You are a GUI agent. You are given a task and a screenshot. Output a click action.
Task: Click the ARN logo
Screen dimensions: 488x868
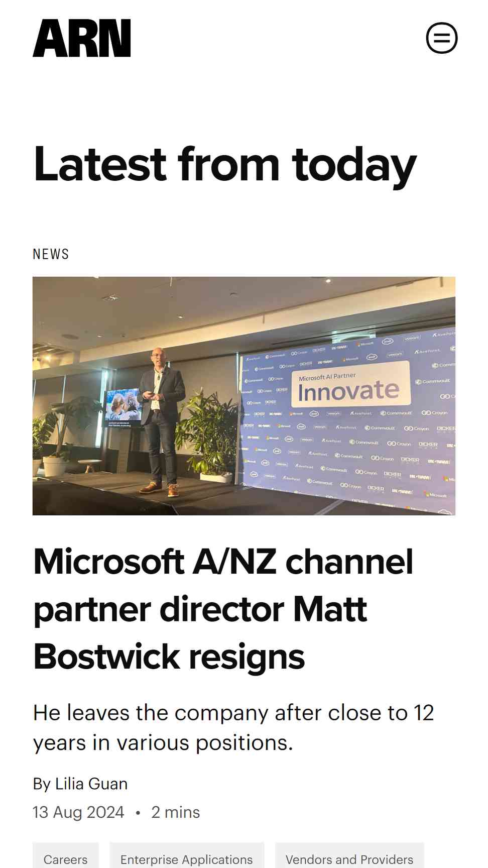(x=82, y=38)
